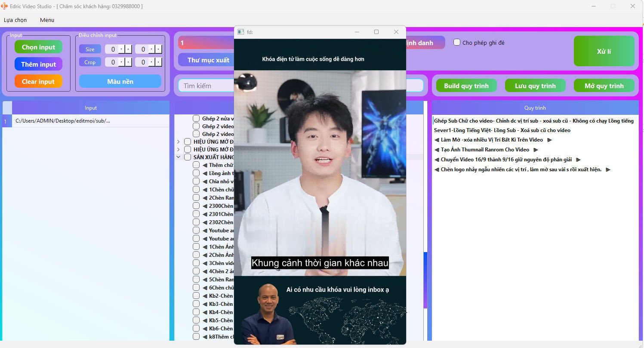Click the green "Xử lí" button
644x348 pixels.
coord(604,51)
